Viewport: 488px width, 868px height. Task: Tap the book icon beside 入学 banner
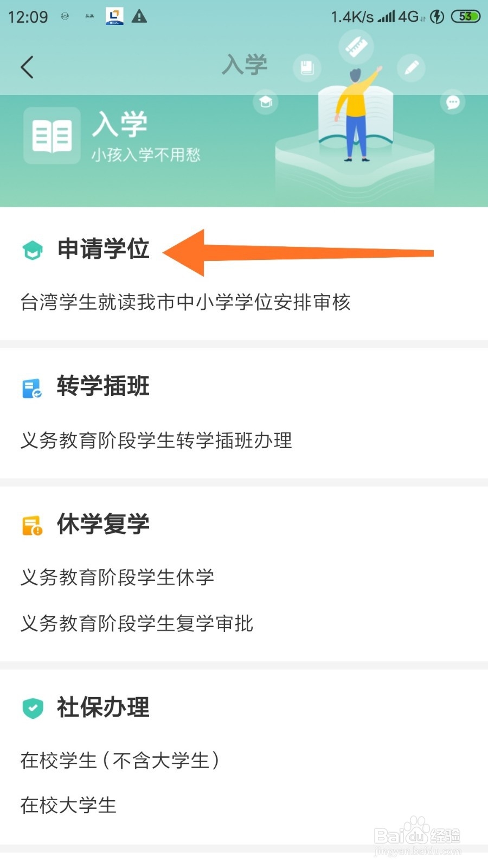click(x=52, y=136)
